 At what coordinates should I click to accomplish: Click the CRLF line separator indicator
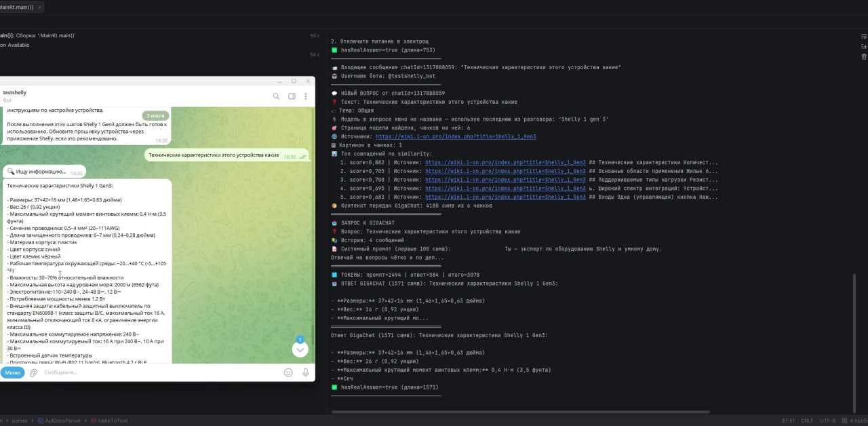[807, 421]
